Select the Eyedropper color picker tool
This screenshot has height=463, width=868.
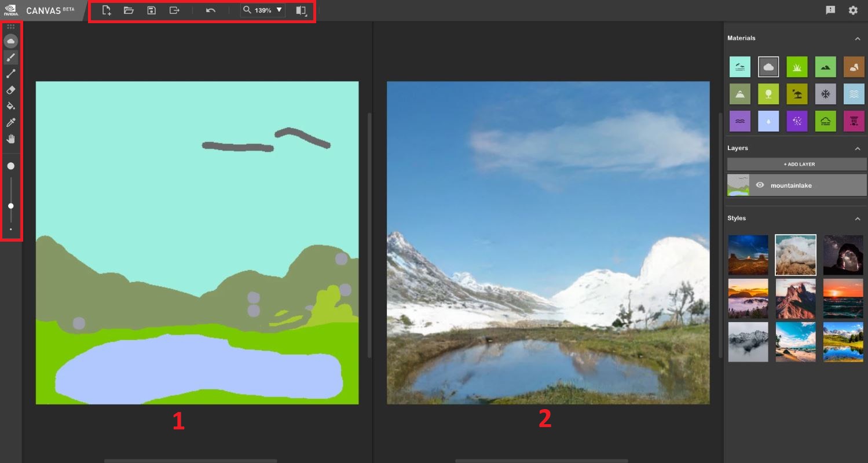pos(10,122)
